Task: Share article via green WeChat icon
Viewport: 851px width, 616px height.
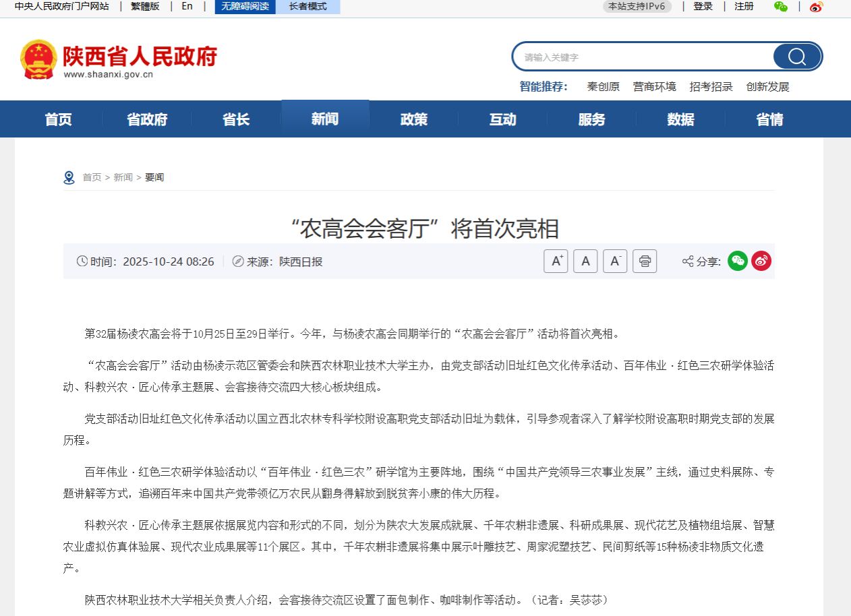Action: 738,261
